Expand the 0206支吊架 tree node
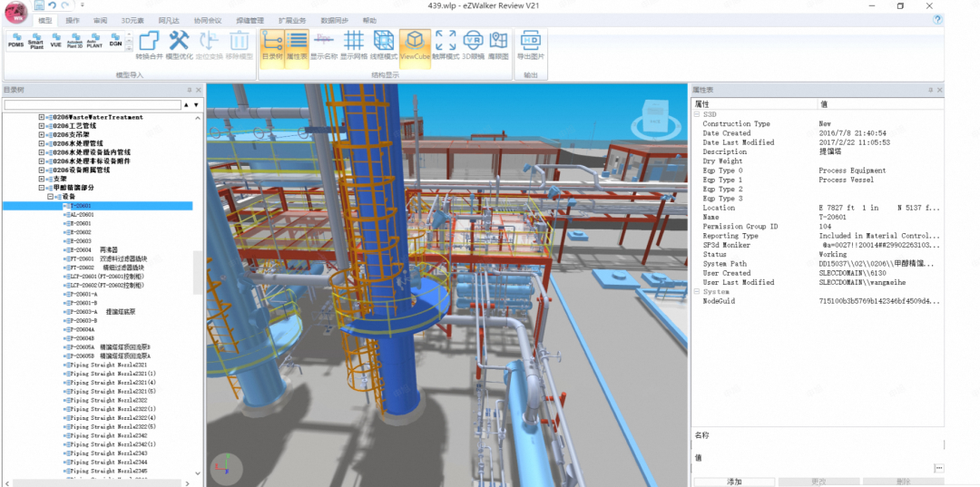Viewport: 980px width, 487px height. tap(41, 135)
